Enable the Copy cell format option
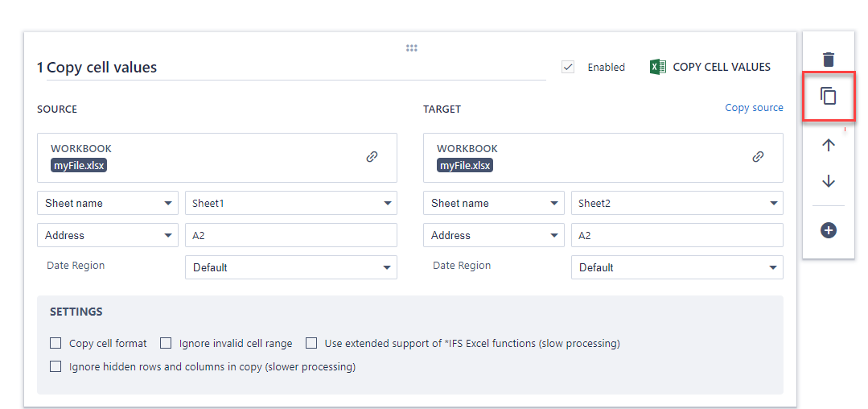The image size is (868, 409). click(x=56, y=343)
